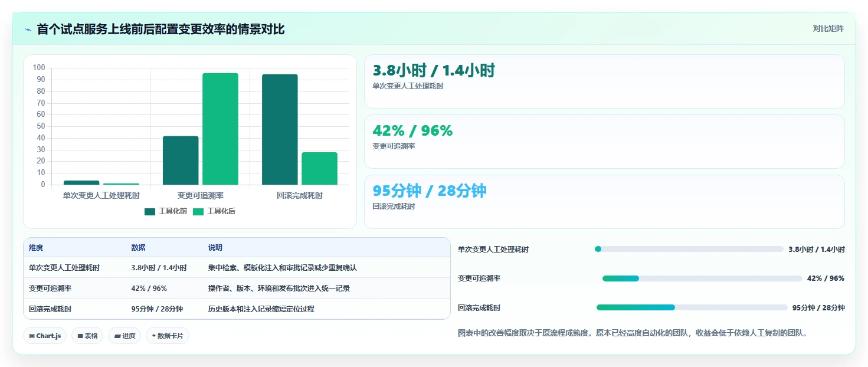Select 单次变更人工处理耗时 in the table
868x367 pixels.
64,268
